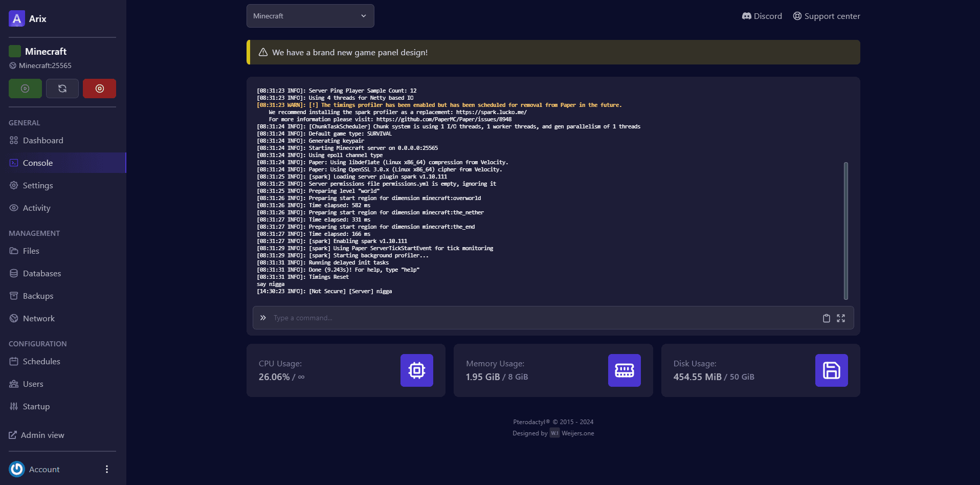Open the Backups section
This screenshot has height=485, width=980.
click(x=37, y=296)
